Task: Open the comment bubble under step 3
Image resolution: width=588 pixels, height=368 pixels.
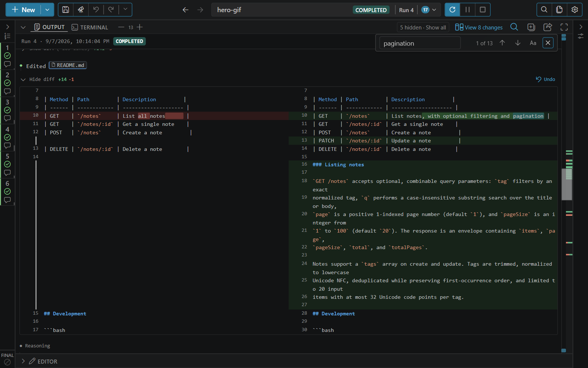Action: [x=7, y=118]
